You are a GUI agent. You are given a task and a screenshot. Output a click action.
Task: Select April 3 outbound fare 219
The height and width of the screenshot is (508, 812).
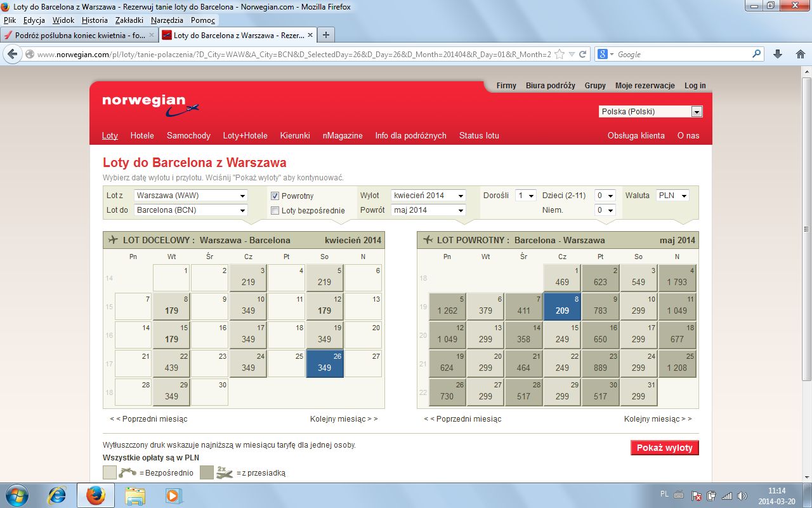tap(248, 277)
